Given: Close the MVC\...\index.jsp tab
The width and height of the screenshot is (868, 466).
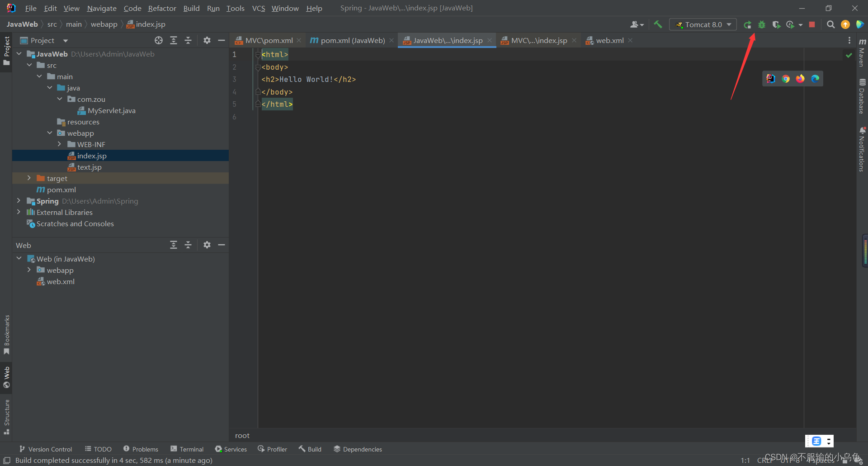Looking at the screenshot, I should tap(574, 40).
